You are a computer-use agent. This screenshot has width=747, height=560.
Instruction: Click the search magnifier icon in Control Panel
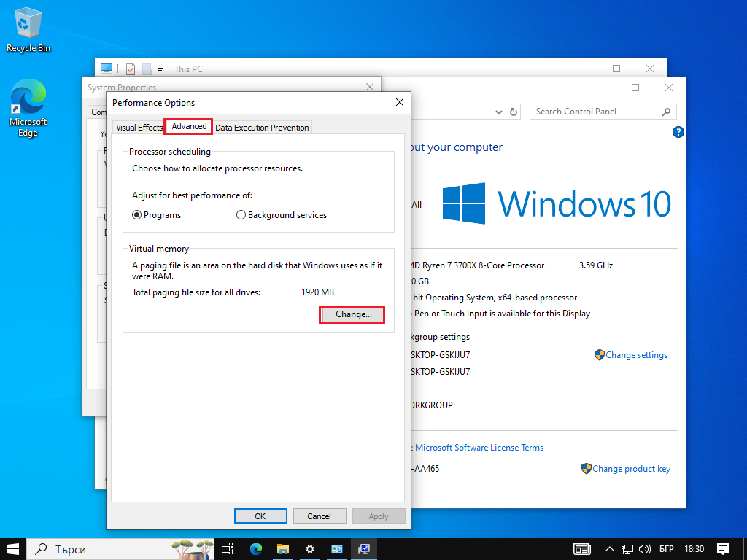tap(666, 112)
